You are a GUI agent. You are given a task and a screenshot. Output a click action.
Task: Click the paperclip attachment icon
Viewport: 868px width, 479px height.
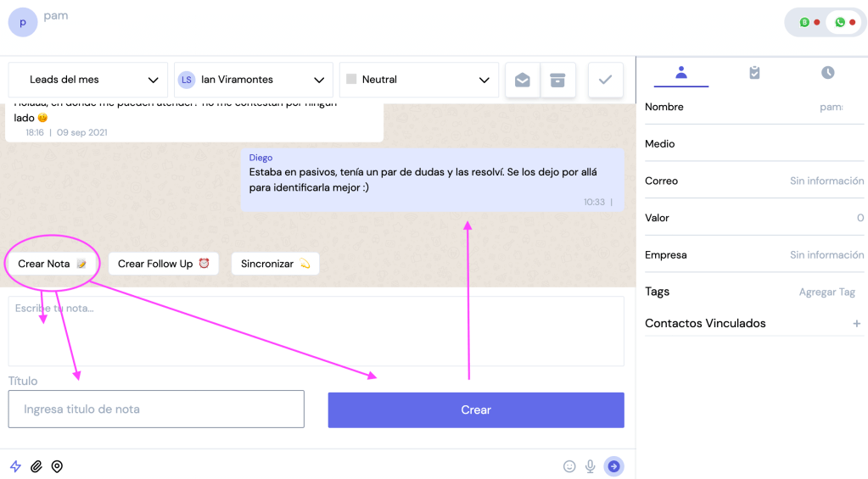36,466
